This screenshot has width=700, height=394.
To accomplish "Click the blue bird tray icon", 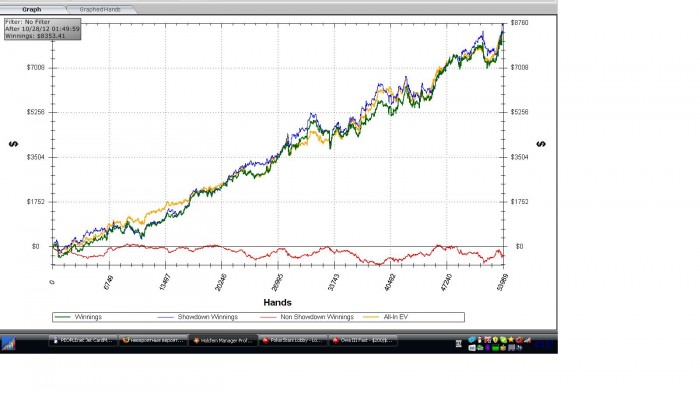I will pos(472,340).
